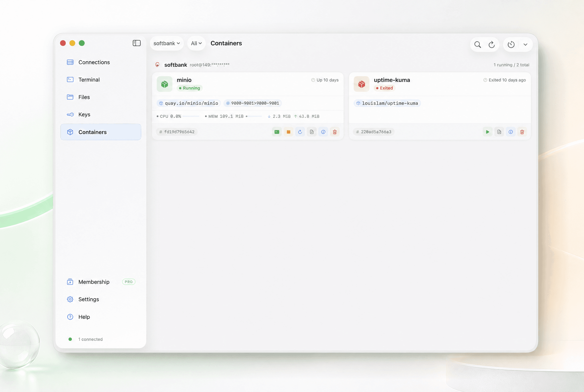Go to Connections in the sidebar

(101, 62)
